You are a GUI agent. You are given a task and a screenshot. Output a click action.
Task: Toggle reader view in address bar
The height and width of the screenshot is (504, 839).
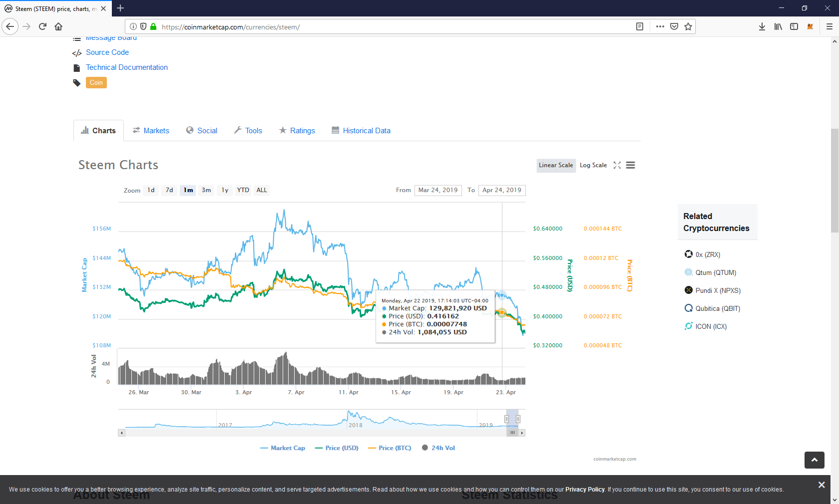640,26
